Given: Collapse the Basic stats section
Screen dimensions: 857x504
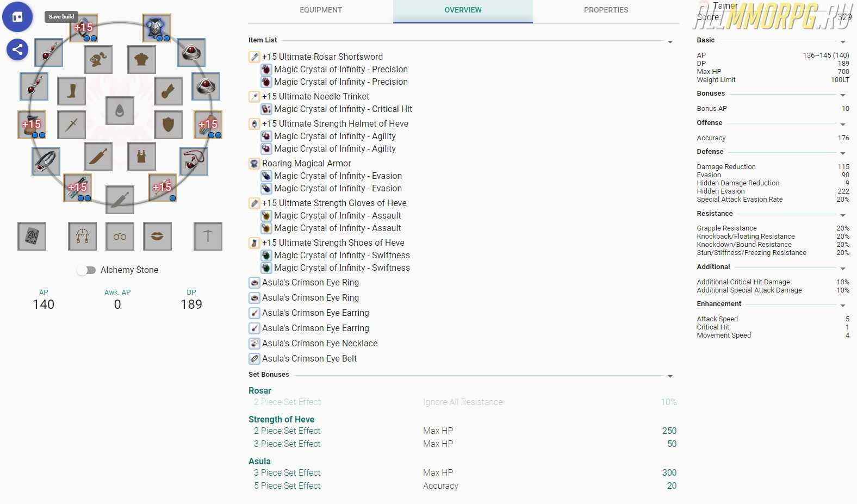Looking at the screenshot, I should pos(843,42).
